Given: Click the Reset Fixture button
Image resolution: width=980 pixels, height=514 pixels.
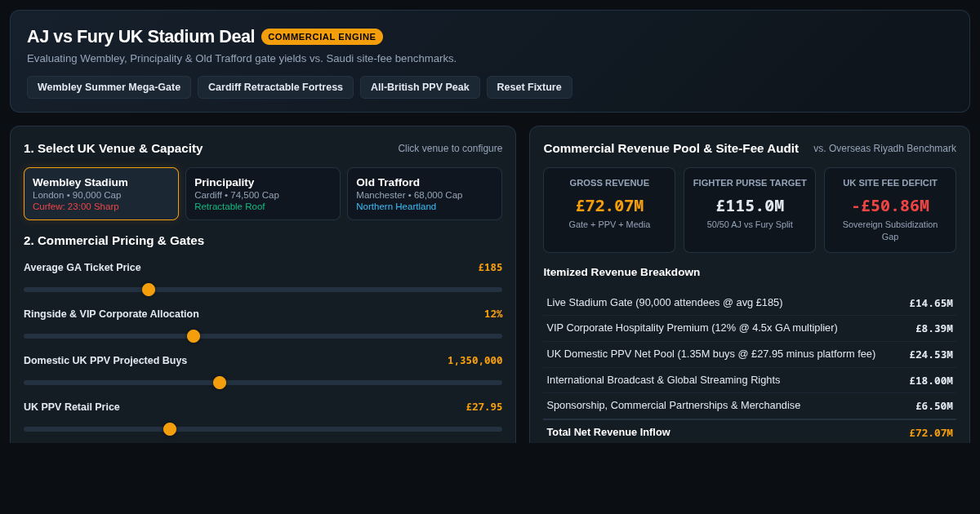Looking at the screenshot, I should pos(529,87).
